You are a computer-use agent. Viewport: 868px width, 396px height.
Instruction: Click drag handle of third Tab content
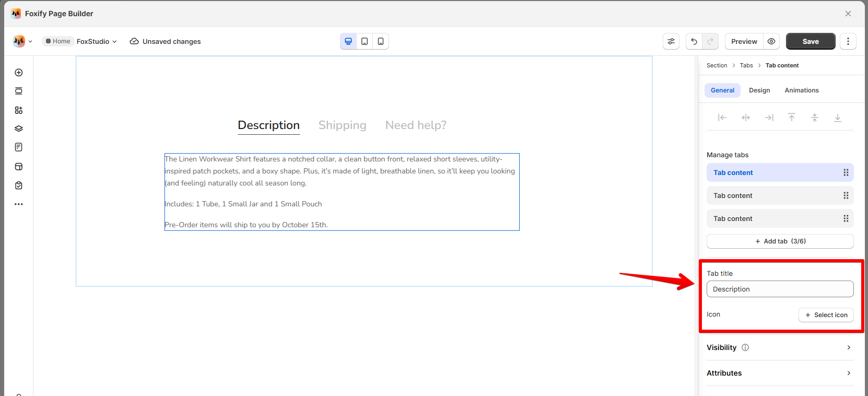click(846, 218)
